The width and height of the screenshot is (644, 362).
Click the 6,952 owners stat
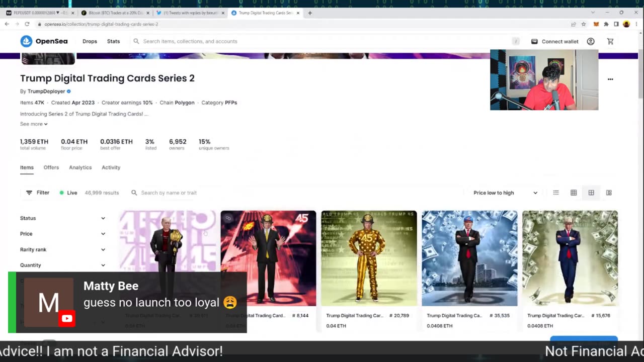(178, 144)
